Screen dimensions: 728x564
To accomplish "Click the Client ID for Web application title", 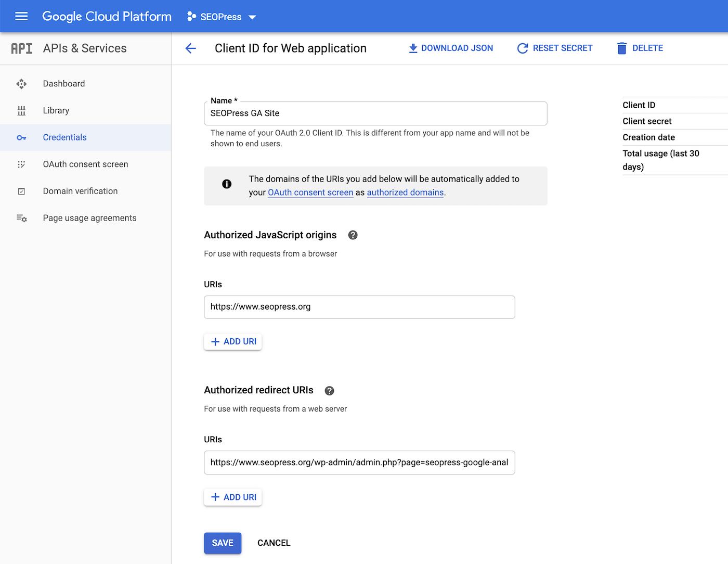I will coord(291,48).
